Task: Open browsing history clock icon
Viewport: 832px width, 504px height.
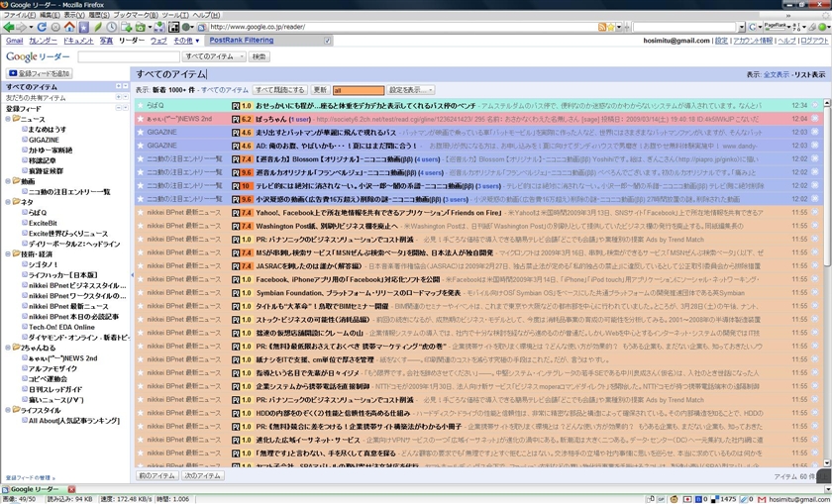Action: click(x=112, y=27)
